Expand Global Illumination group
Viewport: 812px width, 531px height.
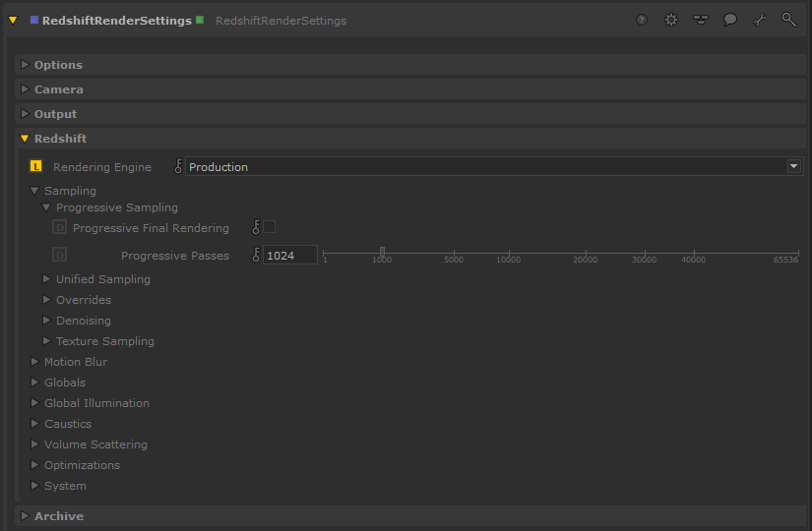coord(34,403)
